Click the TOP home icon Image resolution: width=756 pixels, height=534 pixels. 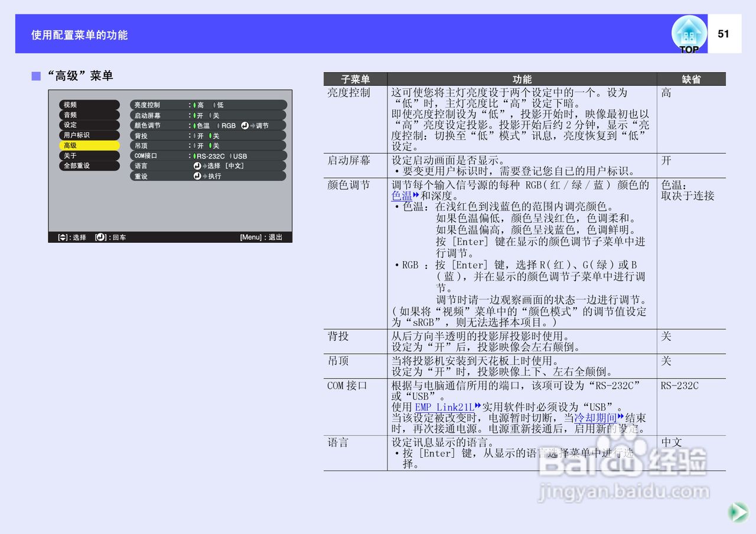tap(689, 34)
